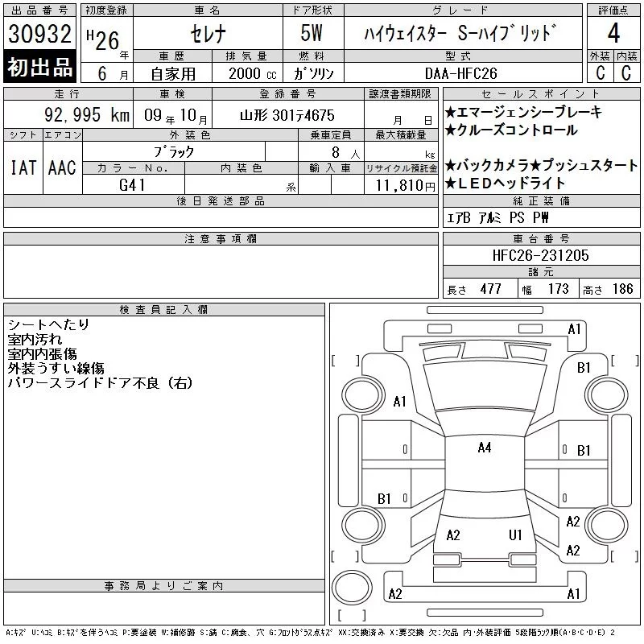Select the B1 mark beside the A4 roof
The image size is (644, 644).
pos(584,451)
